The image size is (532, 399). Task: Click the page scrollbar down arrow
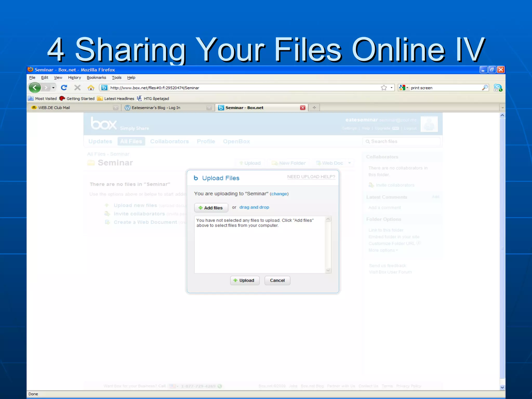(x=502, y=387)
